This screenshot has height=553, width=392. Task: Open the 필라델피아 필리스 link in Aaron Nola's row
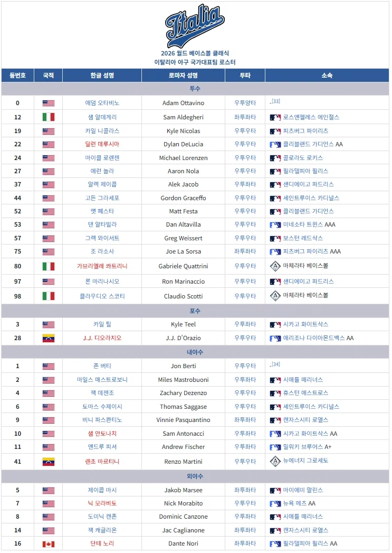(x=305, y=171)
